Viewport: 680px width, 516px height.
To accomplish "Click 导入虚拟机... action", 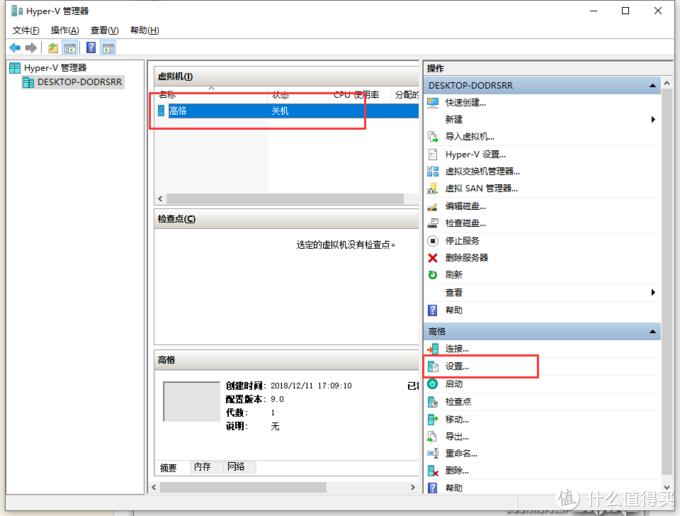I will 470,137.
